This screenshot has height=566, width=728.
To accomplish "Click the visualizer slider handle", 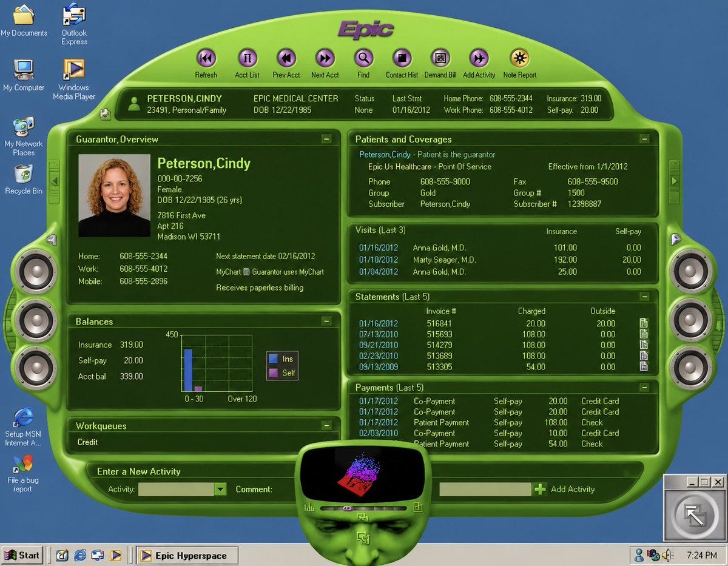I will (348, 508).
